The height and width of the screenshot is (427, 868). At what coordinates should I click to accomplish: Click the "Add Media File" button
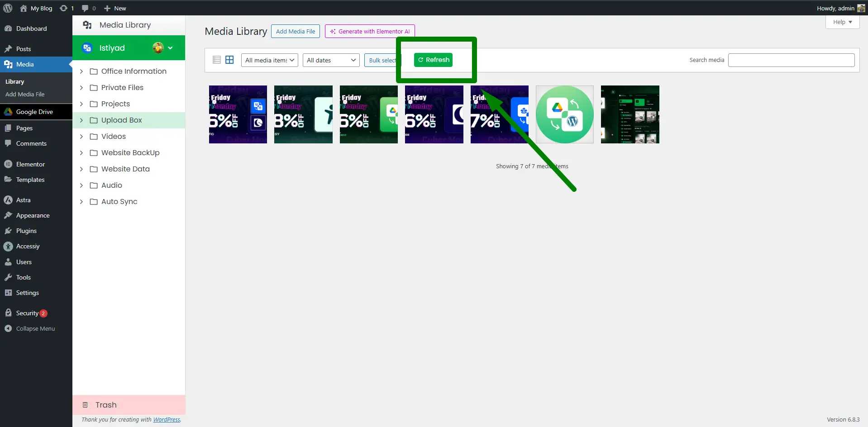click(295, 31)
